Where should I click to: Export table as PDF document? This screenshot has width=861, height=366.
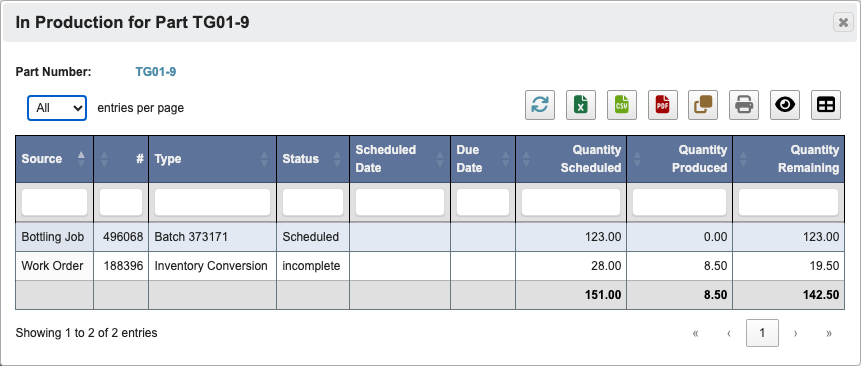[662, 105]
